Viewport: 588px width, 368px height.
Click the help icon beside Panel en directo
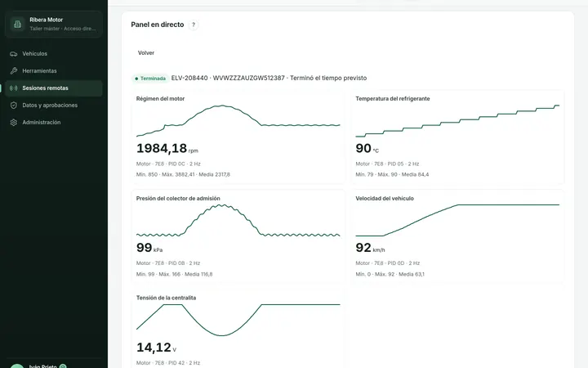click(194, 25)
